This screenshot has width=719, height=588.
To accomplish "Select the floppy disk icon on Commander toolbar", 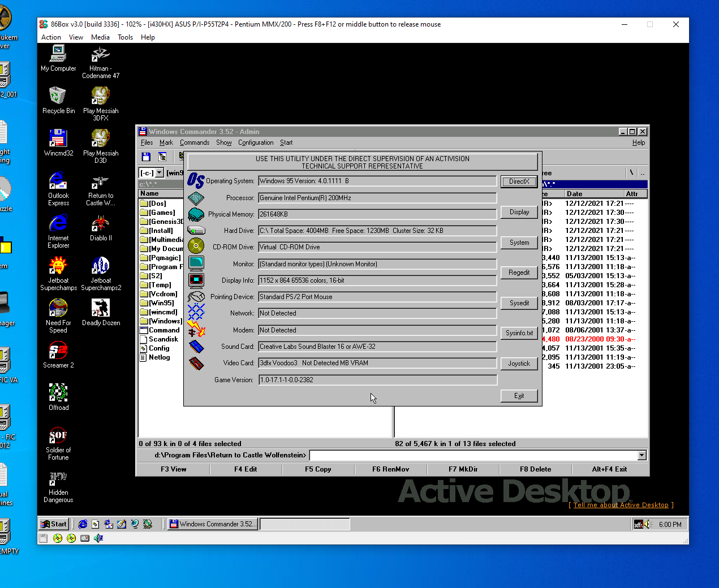I will [x=146, y=157].
